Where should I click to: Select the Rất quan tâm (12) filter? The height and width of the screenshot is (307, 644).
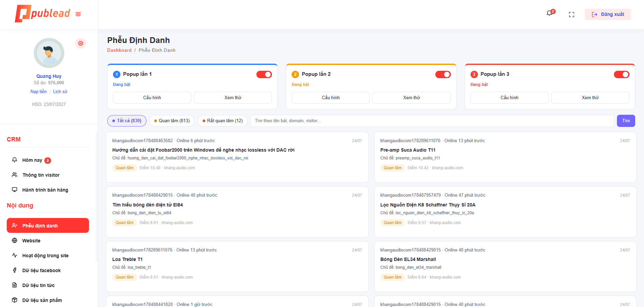tap(223, 121)
